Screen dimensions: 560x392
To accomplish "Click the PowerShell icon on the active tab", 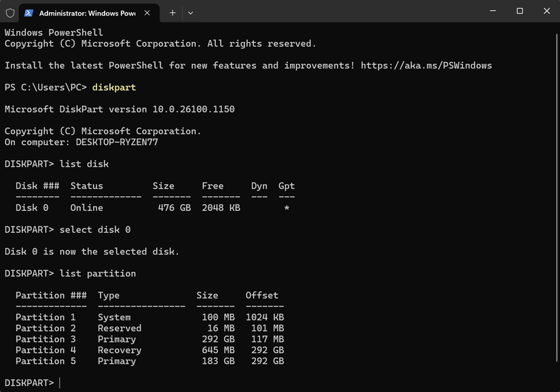I will tap(27, 12).
